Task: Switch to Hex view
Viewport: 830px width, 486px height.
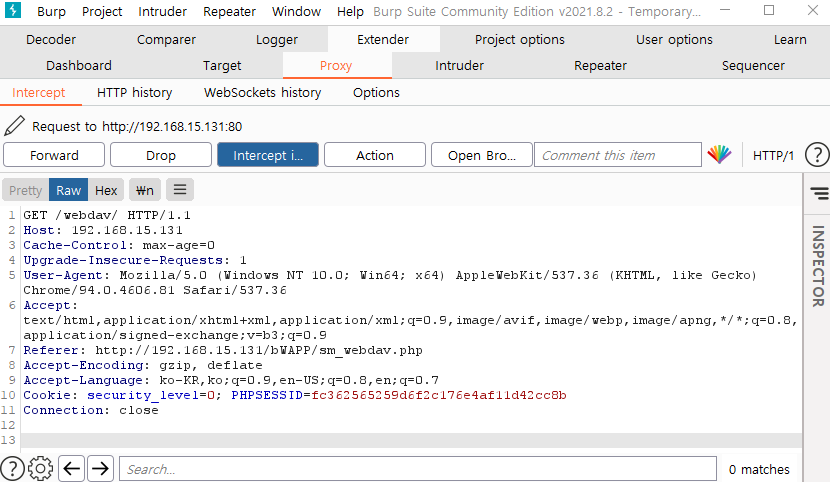Action: pos(106,190)
